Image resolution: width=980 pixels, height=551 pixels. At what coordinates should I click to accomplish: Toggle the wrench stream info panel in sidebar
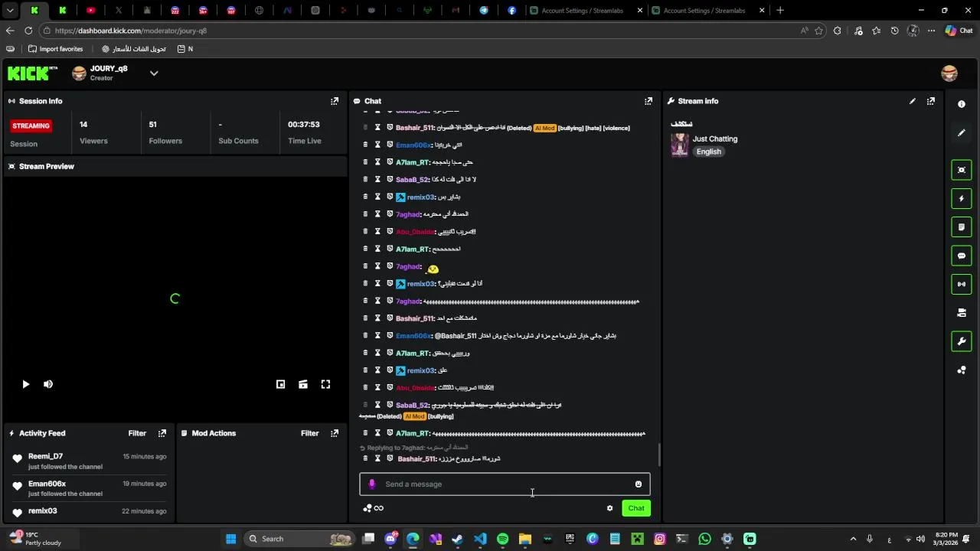point(962,341)
